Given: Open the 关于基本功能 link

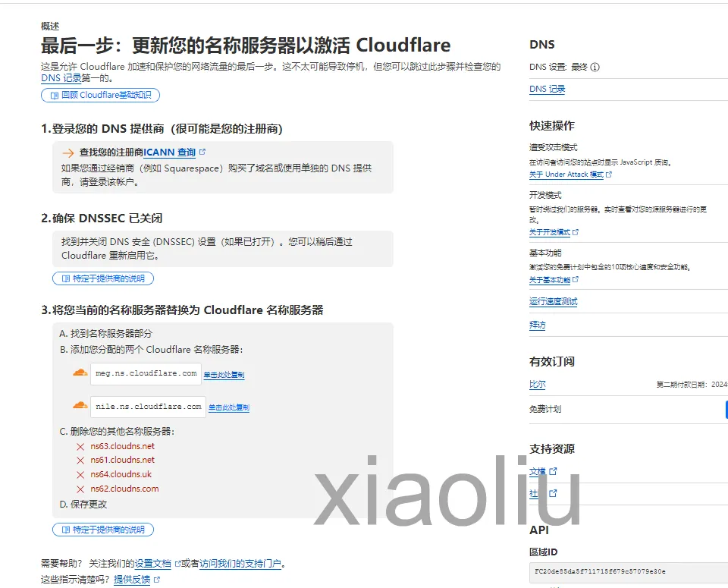Looking at the screenshot, I should 550,280.
